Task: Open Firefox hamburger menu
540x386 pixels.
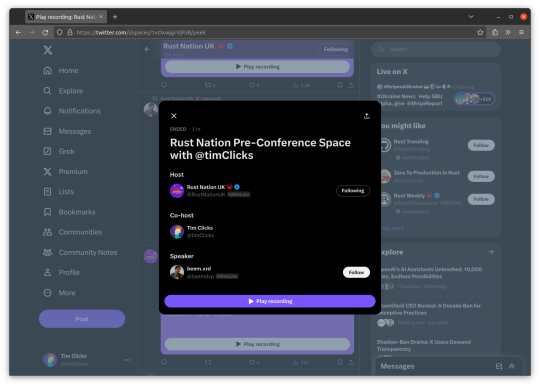Action: pyautogui.click(x=521, y=32)
